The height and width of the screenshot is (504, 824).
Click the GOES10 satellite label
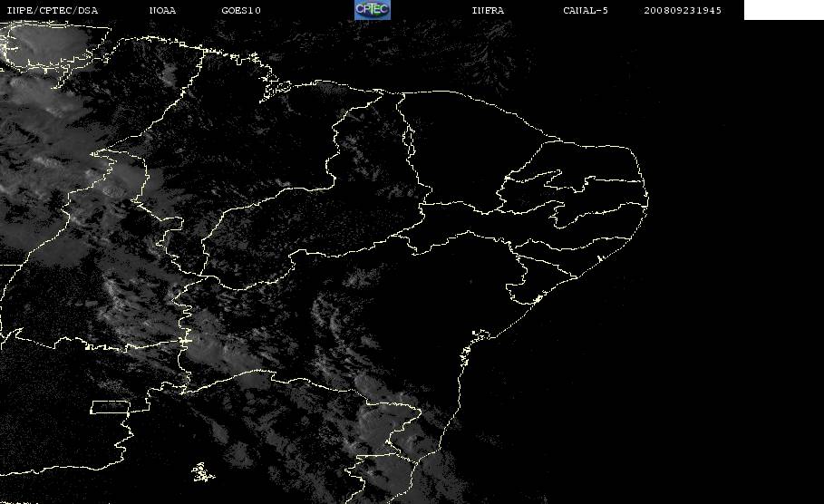tap(241, 10)
